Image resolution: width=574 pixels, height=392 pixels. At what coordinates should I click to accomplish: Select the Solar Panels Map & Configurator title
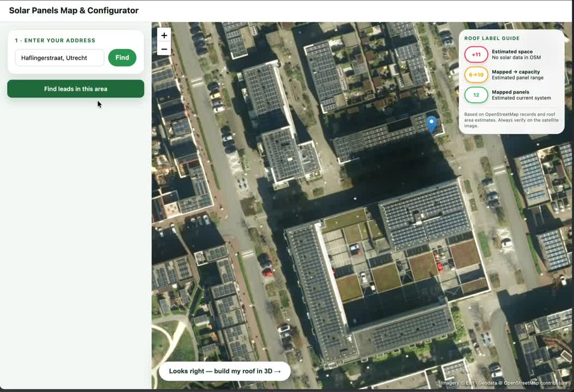(74, 10)
